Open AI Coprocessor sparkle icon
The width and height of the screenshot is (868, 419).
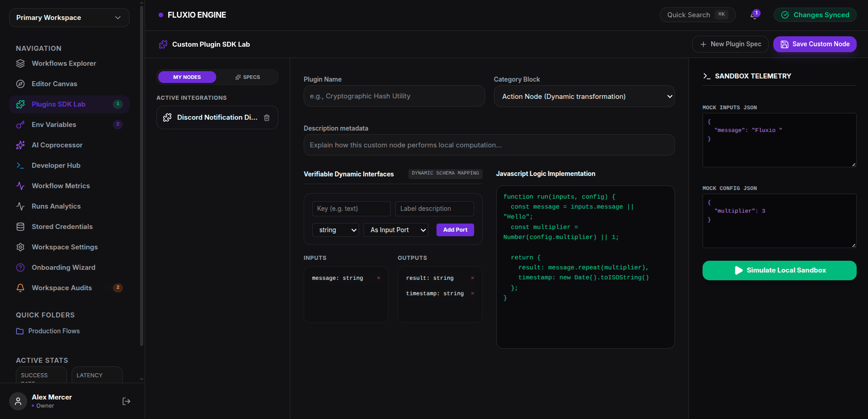[20, 145]
